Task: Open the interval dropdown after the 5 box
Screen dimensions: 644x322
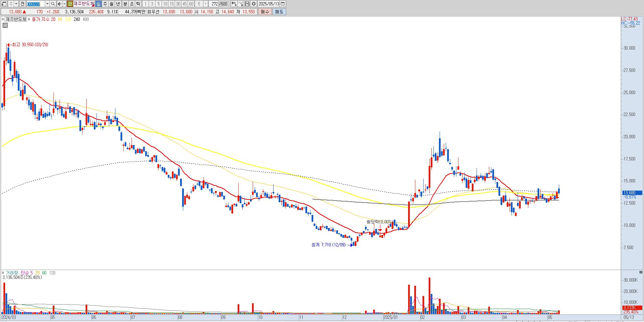Action: click(x=205, y=4)
